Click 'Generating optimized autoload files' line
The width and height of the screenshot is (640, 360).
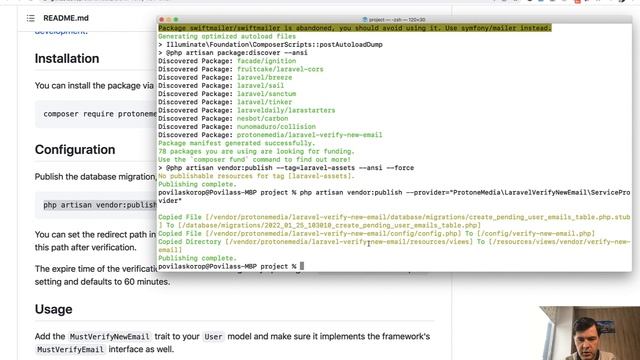click(x=227, y=36)
